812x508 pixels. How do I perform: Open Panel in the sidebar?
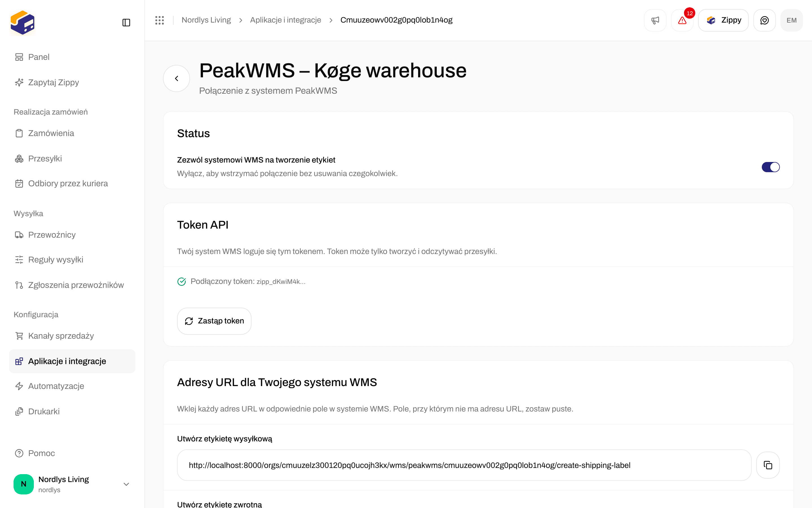(72, 57)
